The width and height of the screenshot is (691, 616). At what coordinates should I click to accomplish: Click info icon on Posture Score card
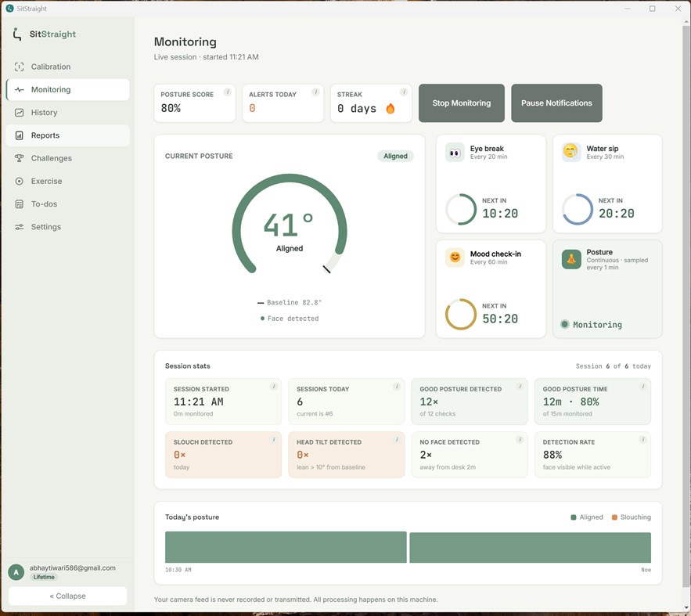coord(228,92)
